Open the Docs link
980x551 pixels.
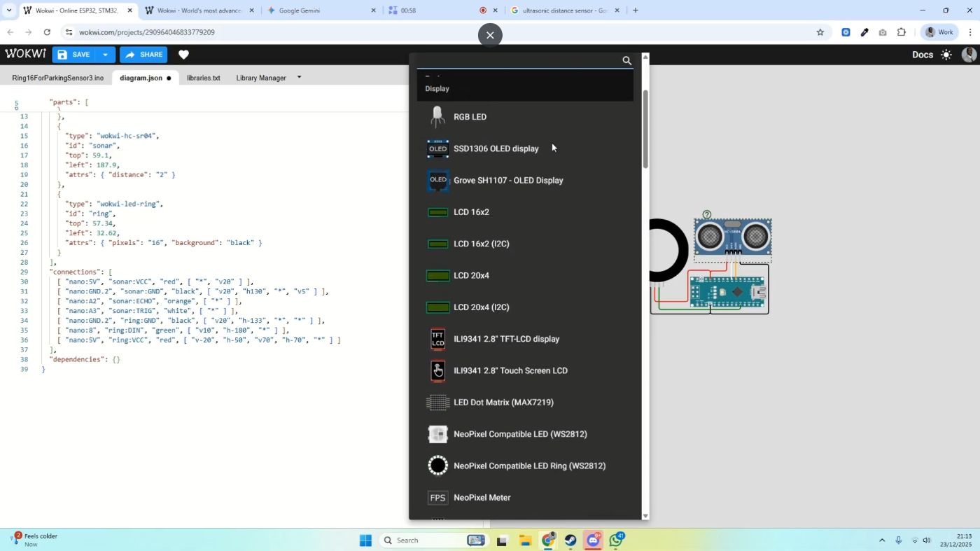(922, 55)
